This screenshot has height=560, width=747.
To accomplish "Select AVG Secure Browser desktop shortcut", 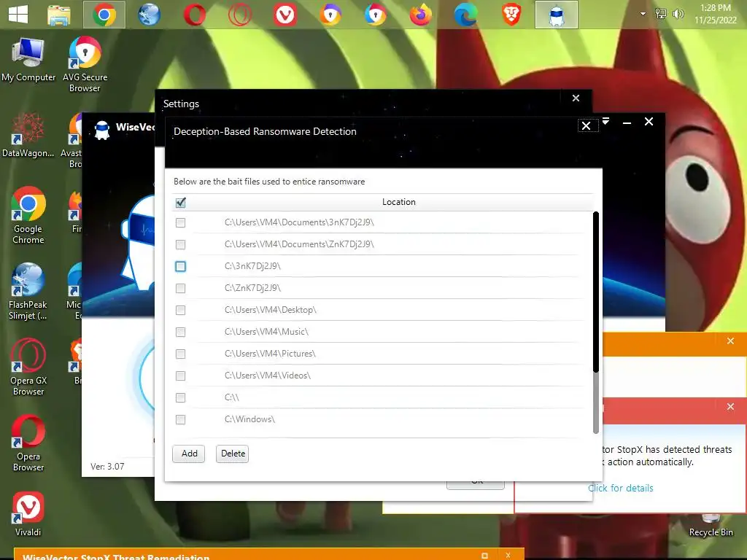I will [x=85, y=64].
